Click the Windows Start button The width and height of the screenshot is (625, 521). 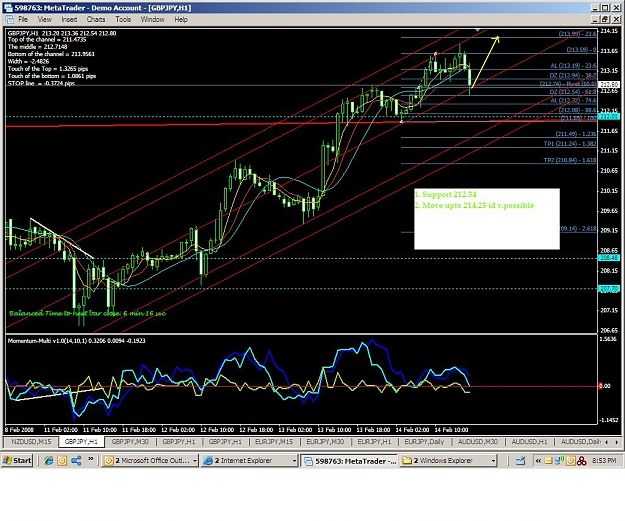[x=17, y=460]
